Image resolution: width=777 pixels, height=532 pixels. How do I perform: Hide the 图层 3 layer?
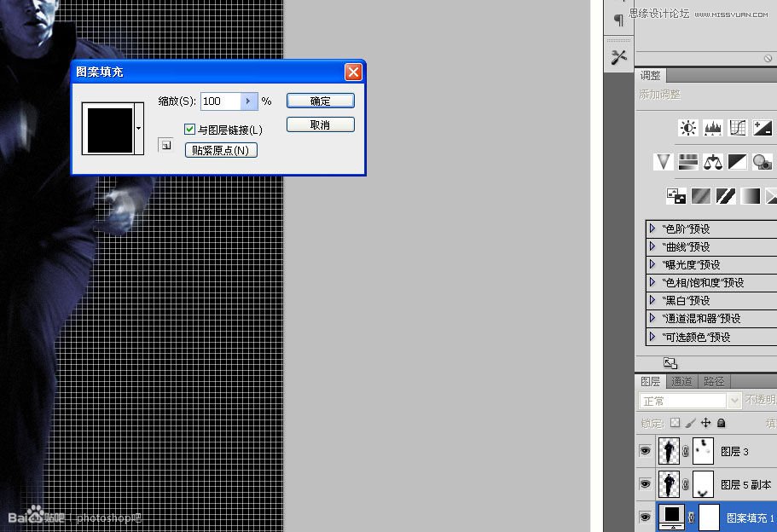click(x=647, y=451)
